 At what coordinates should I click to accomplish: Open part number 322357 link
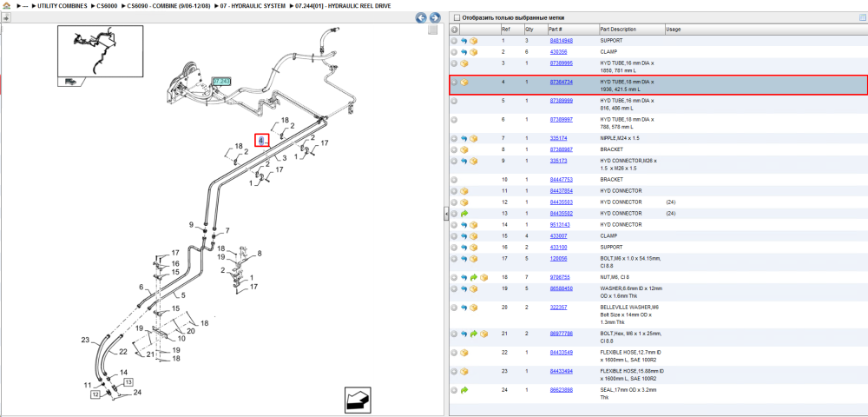pyautogui.click(x=558, y=308)
